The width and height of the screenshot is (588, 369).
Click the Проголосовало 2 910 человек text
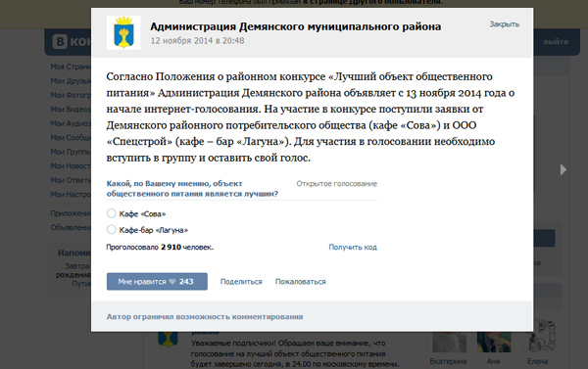[160, 247]
